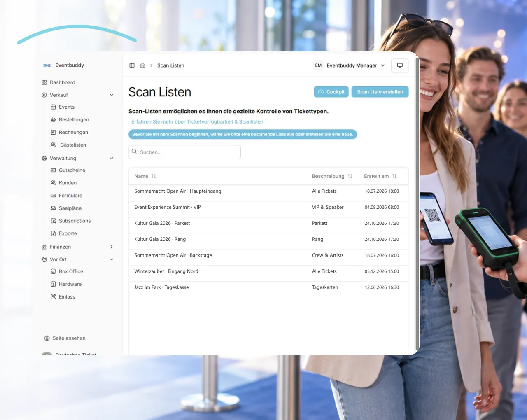Viewport: 527px width, 420px height.
Task: Sort by Erstellt am column arrows
Action: 394,176
